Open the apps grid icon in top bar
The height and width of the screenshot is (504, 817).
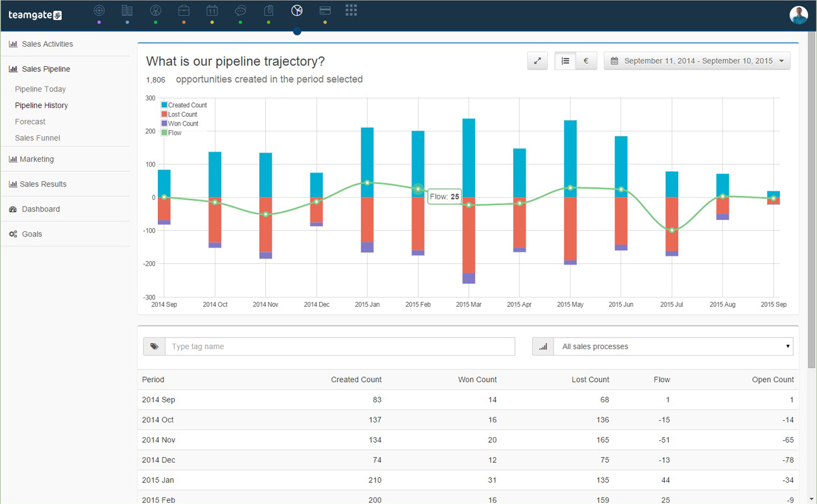(x=351, y=10)
